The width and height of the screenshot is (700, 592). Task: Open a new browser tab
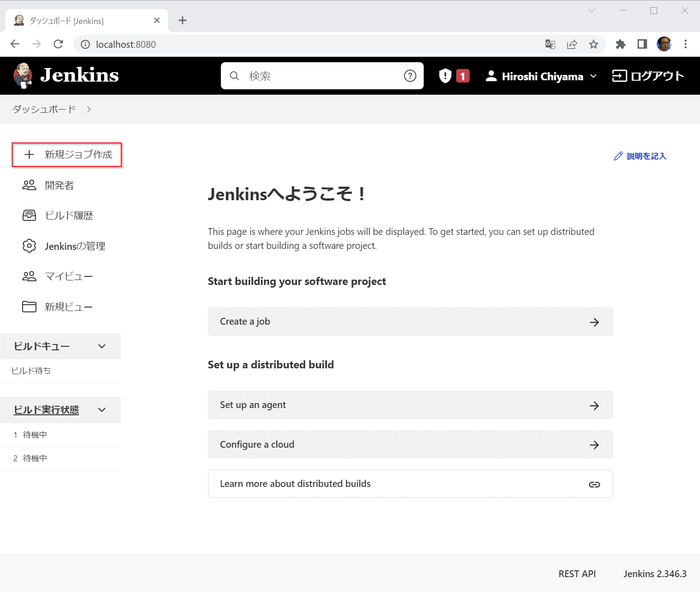[x=182, y=20]
